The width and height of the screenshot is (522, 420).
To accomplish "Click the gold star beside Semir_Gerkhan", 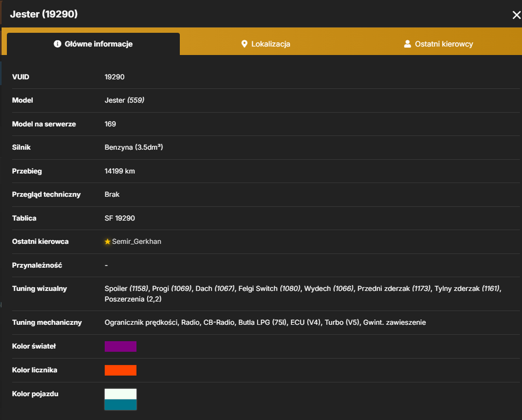I will point(108,241).
